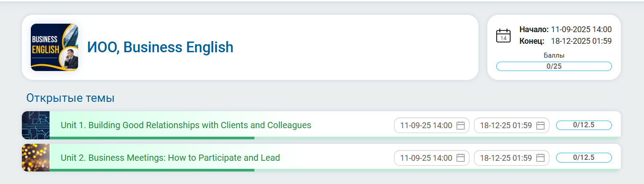Click calendar icon in Unit 1 start date
Image resolution: width=644 pixels, height=184 pixels.
coord(461,125)
